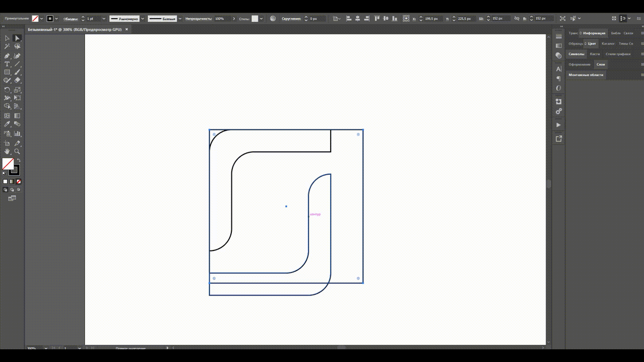Open stroke color dropdown in control bar
This screenshot has width=644, height=362.
(56, 19)
